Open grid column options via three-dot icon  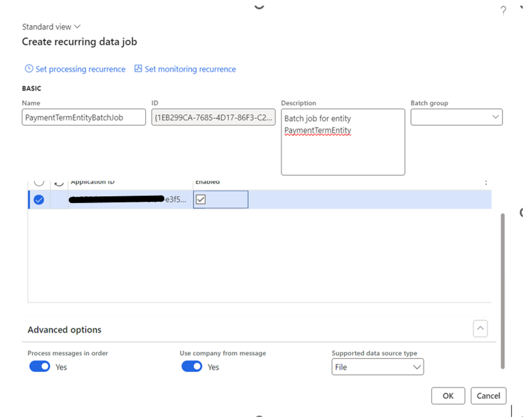[x=485, y=182]
